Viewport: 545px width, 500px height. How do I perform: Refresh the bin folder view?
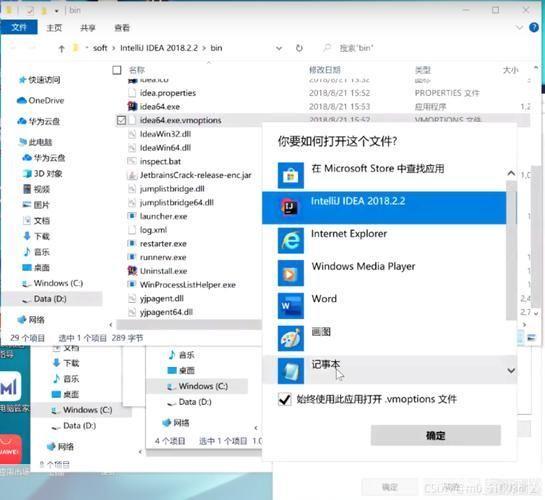pyautogui.click(x=299, y=48)
